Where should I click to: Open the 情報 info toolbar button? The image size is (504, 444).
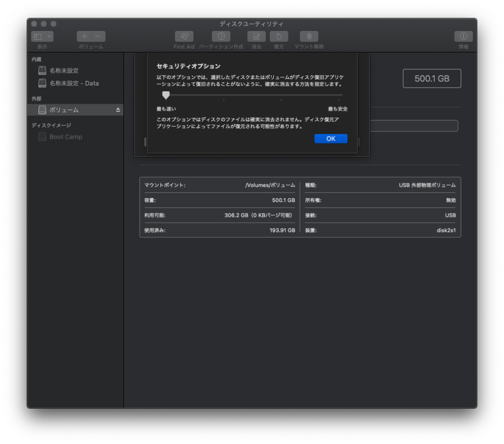[x=464, y=36]
